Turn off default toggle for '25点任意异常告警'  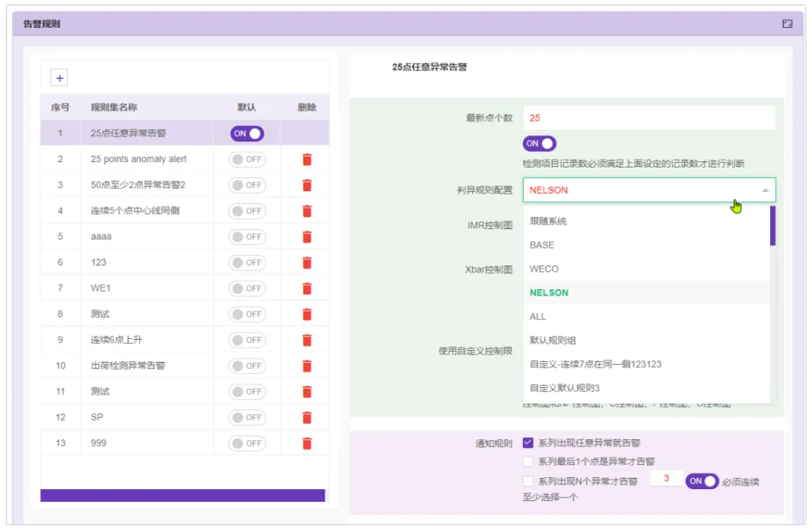point(247,134)
